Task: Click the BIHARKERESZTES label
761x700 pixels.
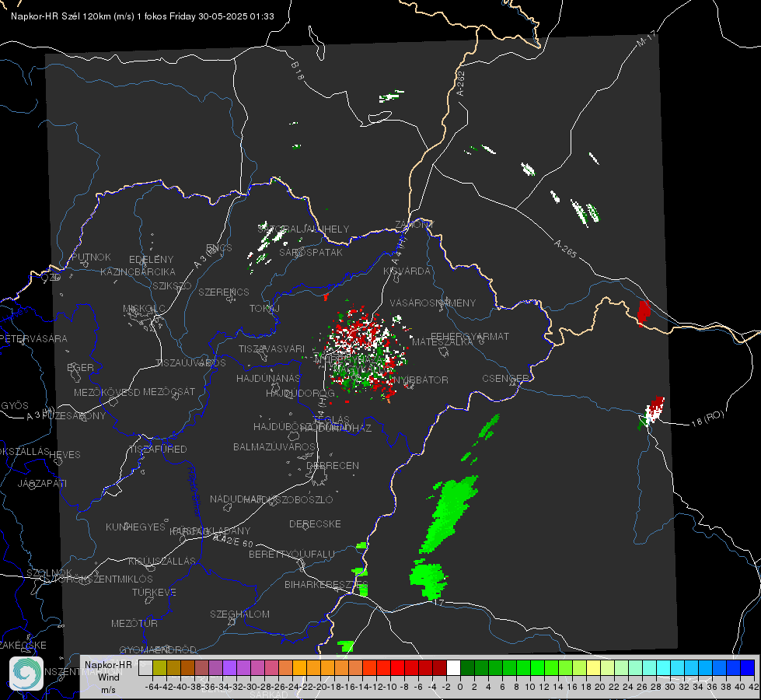Action: pyautogui.click(x=326, y=584)
